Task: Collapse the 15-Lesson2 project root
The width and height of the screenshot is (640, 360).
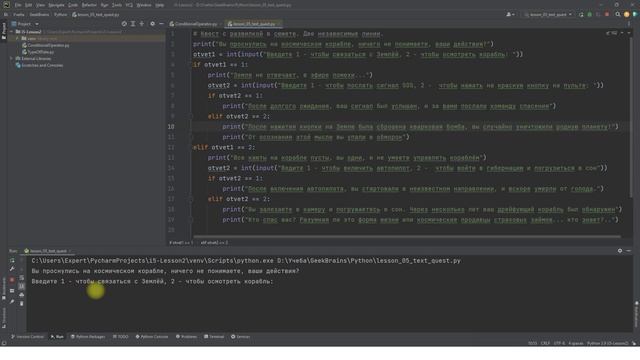Action: (12, 31)
